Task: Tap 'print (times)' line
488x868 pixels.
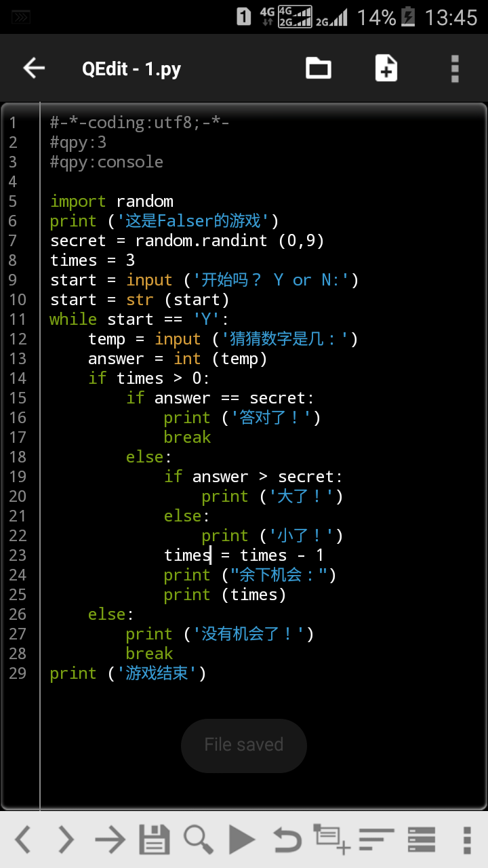Action: tap(225, 595)
